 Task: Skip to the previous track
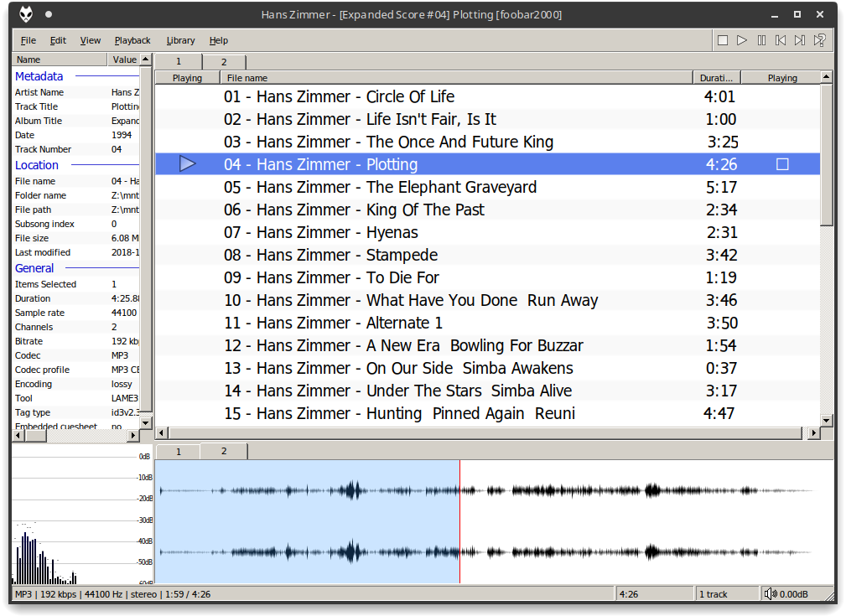click(781, 40)
